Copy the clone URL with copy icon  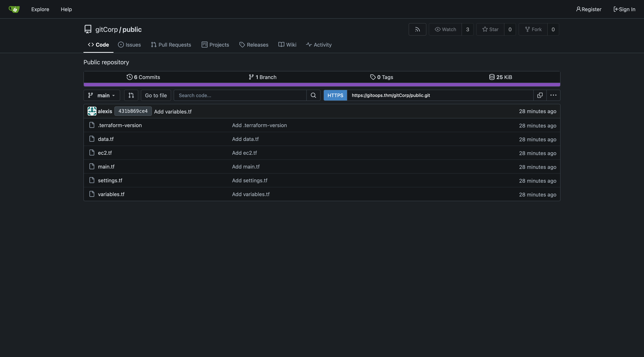point(540,95)
